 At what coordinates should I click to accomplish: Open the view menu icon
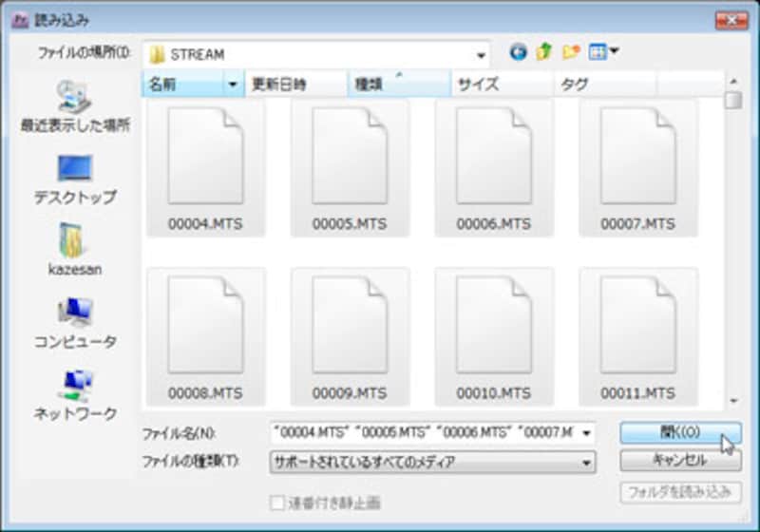tap(602, 53)
